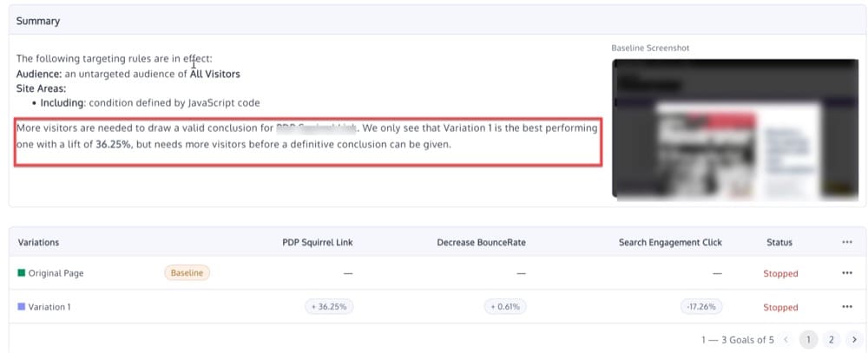This screenshot has height=353, width=868.
Task: Click the Original Page row name
Action: 56,273
